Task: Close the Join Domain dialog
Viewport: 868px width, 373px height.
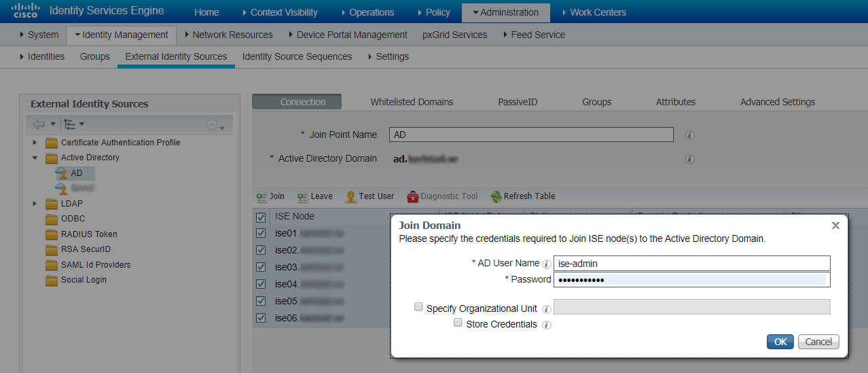Action: point(835,226)
